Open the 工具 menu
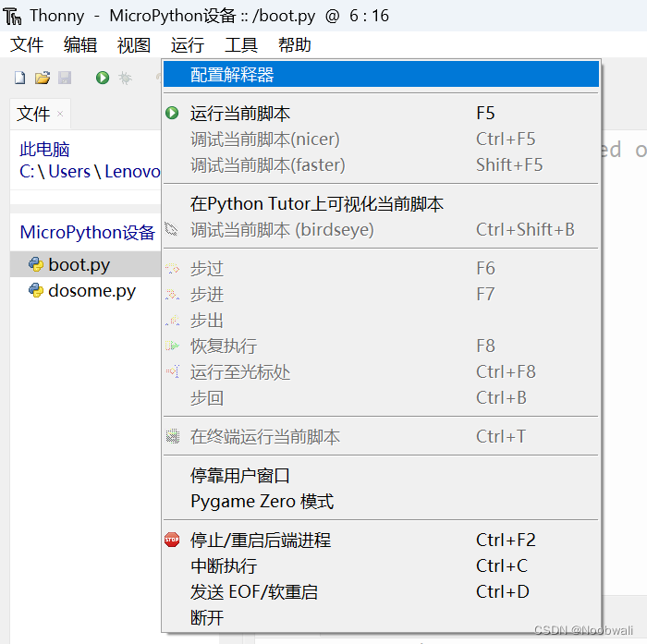Image resolution: width=647 pixels, height=644 pixels. 241,44
